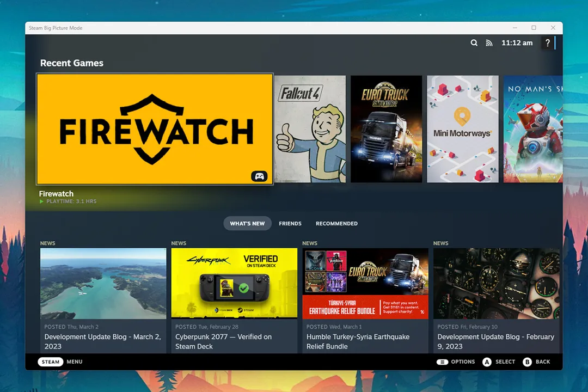Open Development Update Blog - March 2, 2023
This screenshot has height=392, width=588.
pyautogui.click(x=103, y=342)
